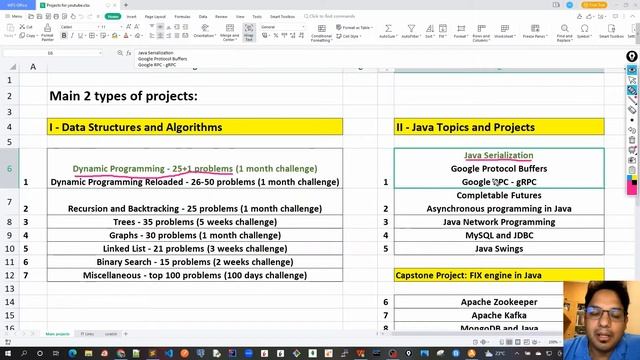Open Windows Start menu
Screen dimensions: 640x360
(x=8, y=353)
